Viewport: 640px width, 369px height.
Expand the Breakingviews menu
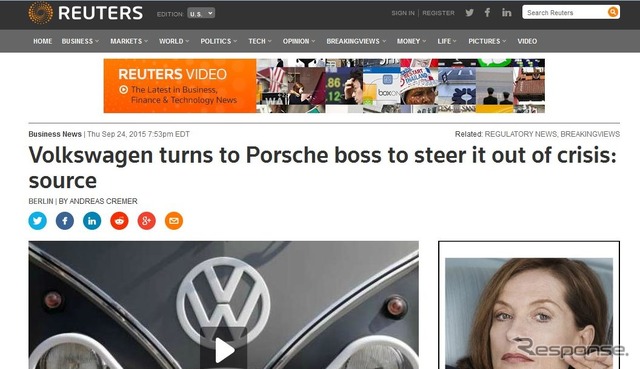click(x=356, y=41)
